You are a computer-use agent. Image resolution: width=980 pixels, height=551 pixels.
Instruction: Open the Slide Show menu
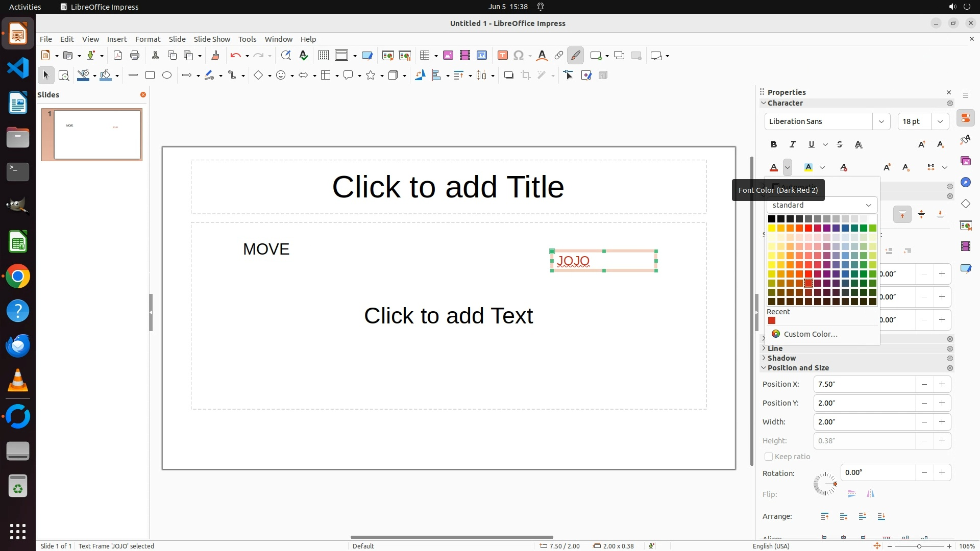pos(212,39)
